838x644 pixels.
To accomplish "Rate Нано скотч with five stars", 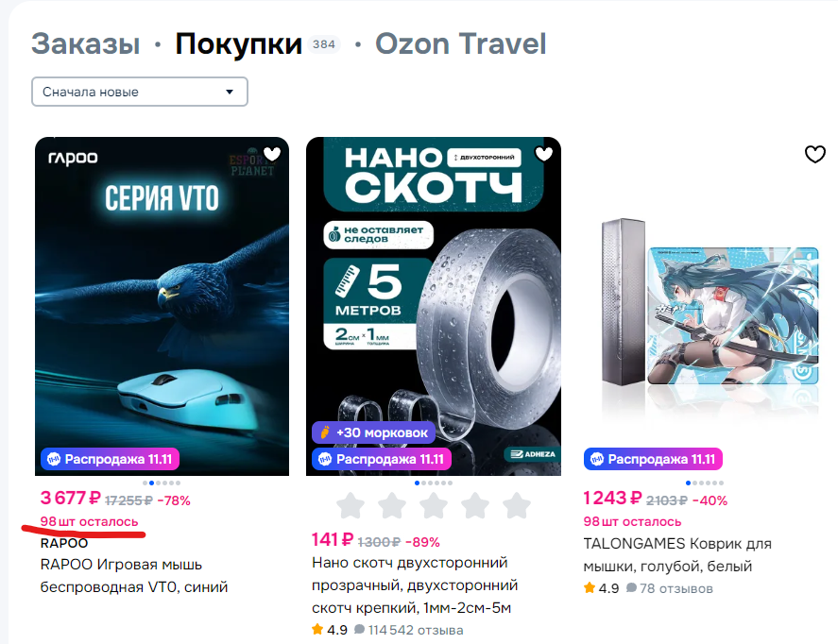I will click(517, 506).
